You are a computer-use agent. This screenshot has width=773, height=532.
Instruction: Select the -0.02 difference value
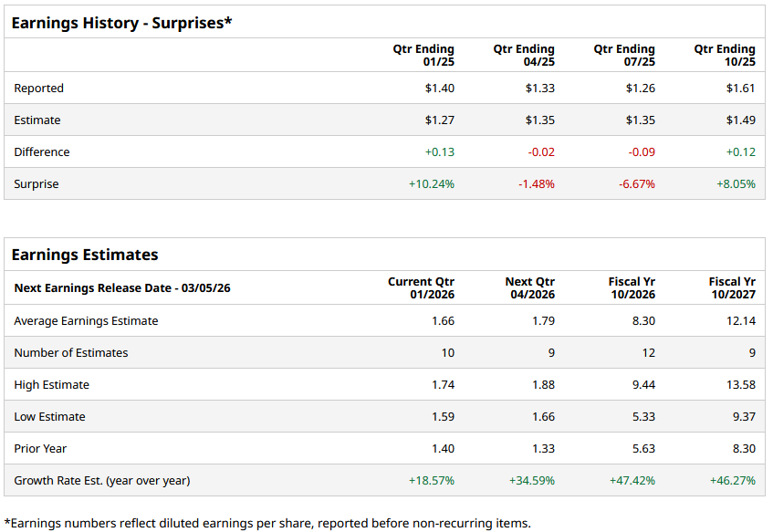[x=541, y=152]
